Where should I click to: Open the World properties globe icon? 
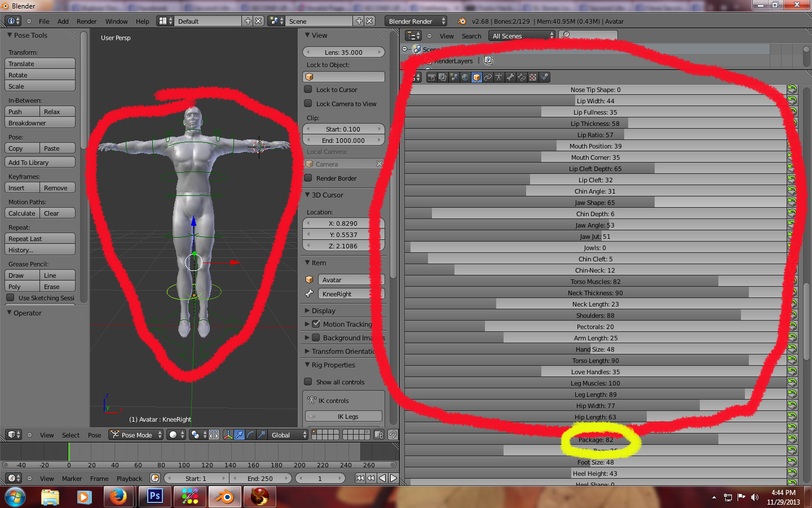point(465,77)
